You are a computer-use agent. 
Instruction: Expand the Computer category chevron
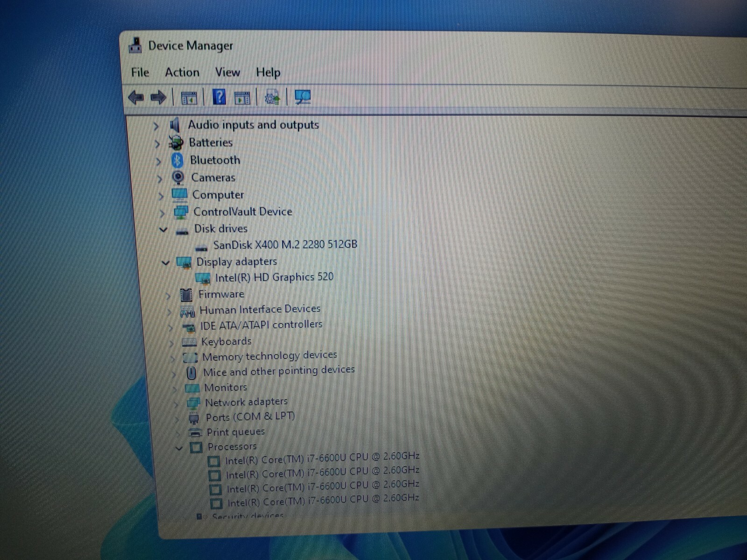162,196
